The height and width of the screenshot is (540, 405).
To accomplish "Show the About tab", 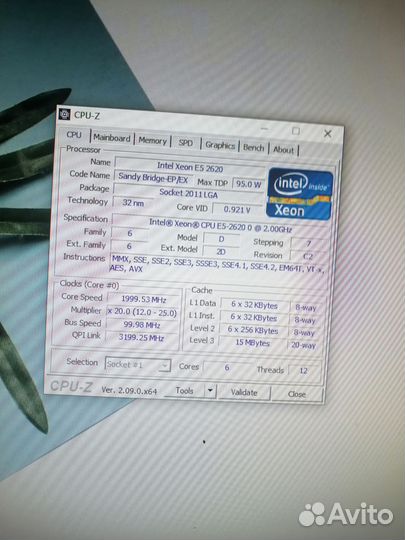I will point(283,150).
